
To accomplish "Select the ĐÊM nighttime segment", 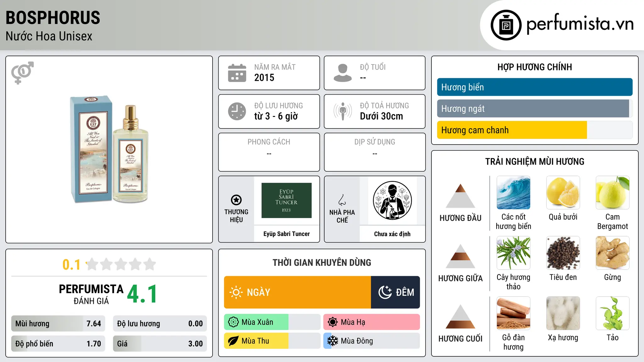I will 395,292.
